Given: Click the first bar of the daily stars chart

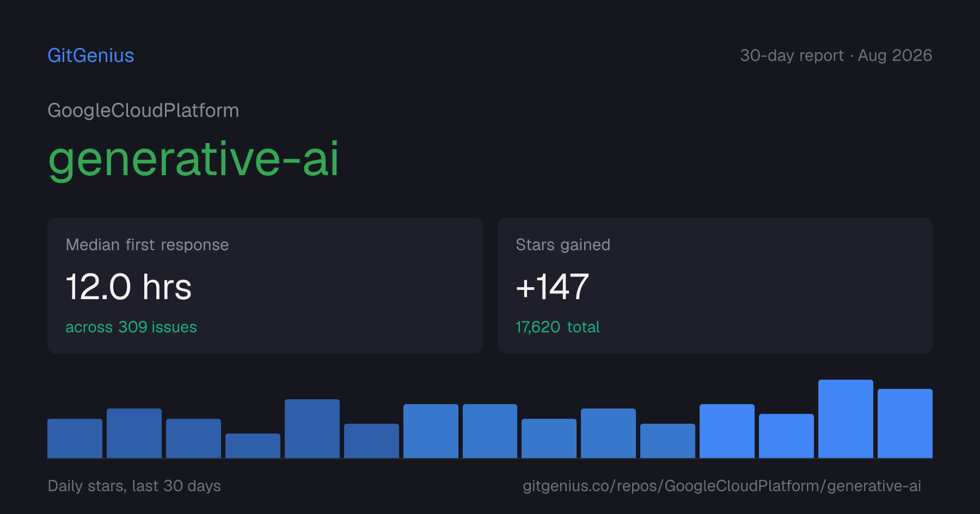Looking at the screenshot, I should [x=75, y=438].
